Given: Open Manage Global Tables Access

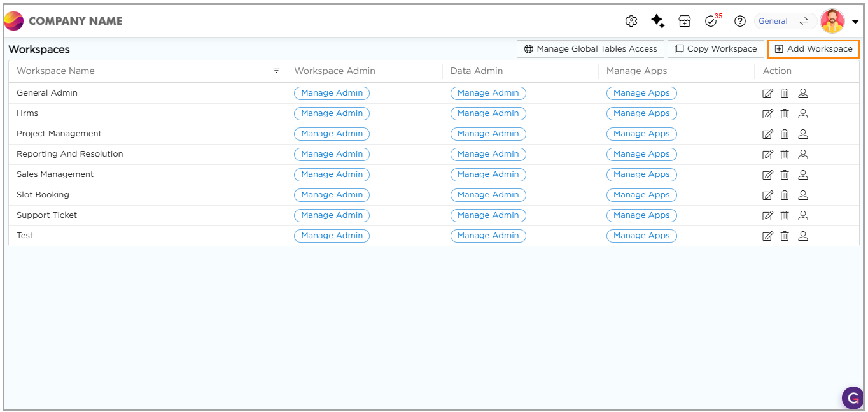Looking at the screenshot, I should click(x=590, y=49).
